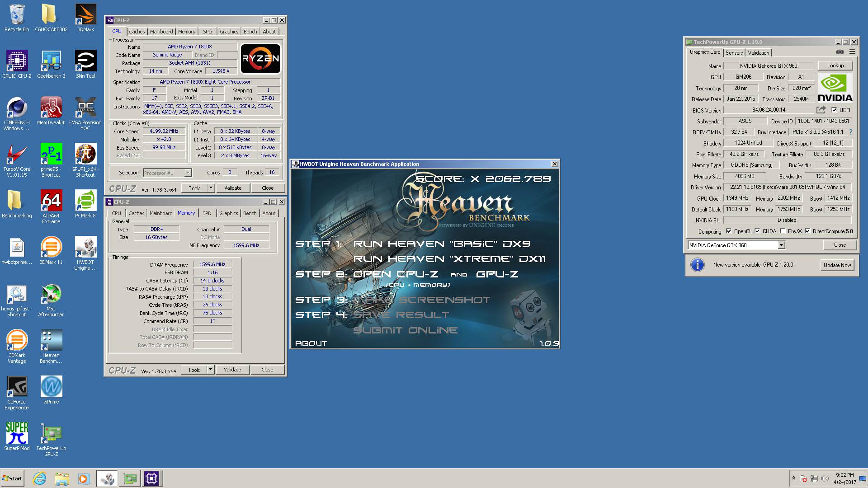Click the GPU-Z BIOS share/export icon
The image size is (868, 488).
(821, 110)
